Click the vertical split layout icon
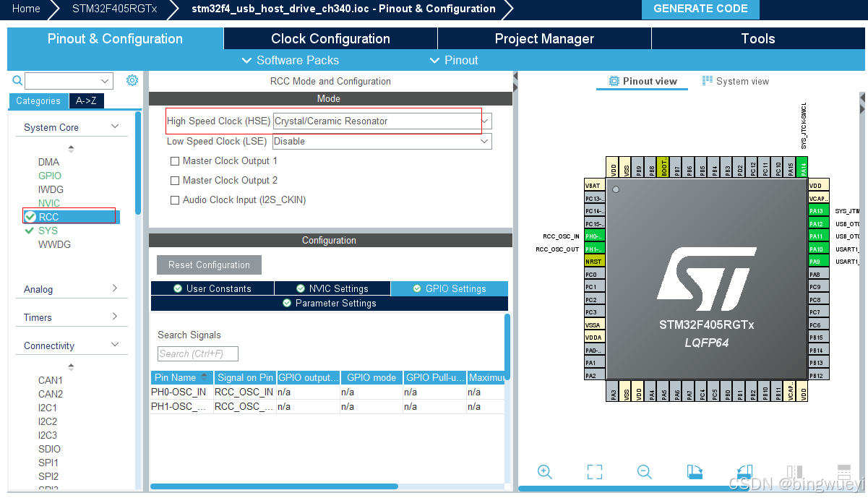Screen dimensions: 868x498 [x=794, y=472]
